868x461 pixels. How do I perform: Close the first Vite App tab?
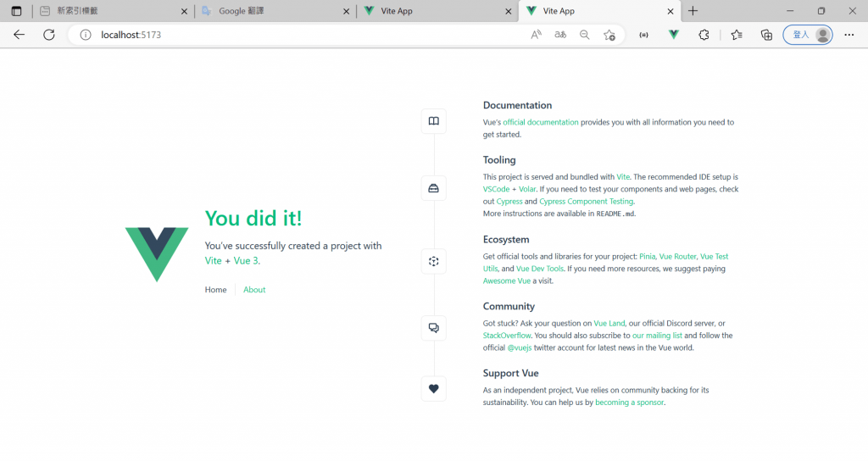pyautogui.click(x=509, y=11)
